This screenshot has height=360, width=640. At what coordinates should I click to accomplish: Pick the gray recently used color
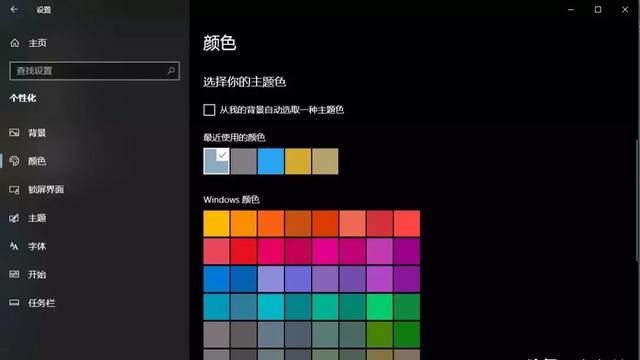tap(244, 161)
